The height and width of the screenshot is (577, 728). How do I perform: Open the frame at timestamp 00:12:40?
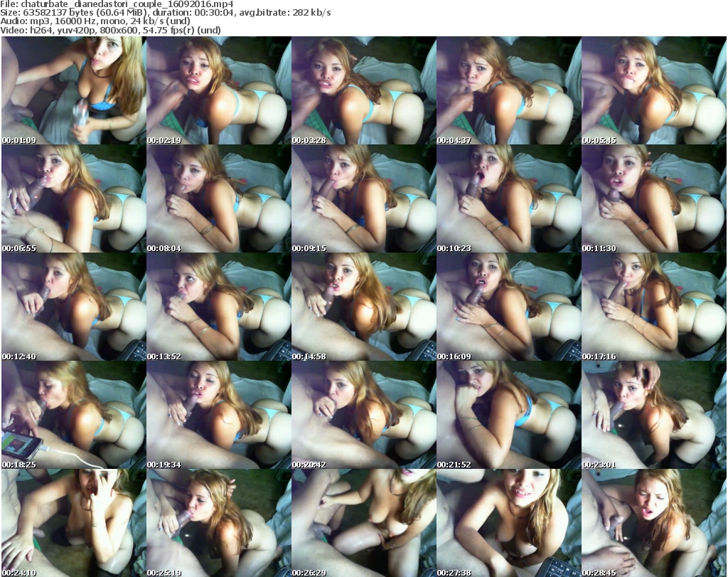click(x=73, y=307)
